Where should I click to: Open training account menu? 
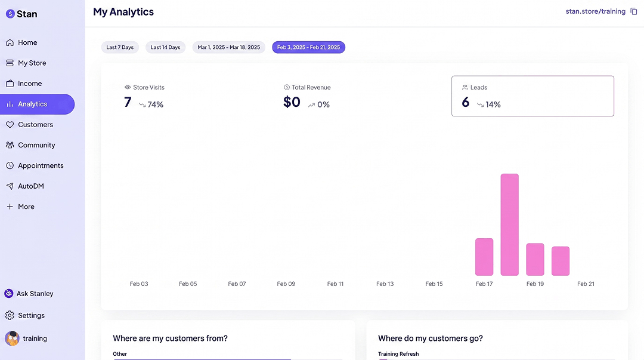click(26, 339)
